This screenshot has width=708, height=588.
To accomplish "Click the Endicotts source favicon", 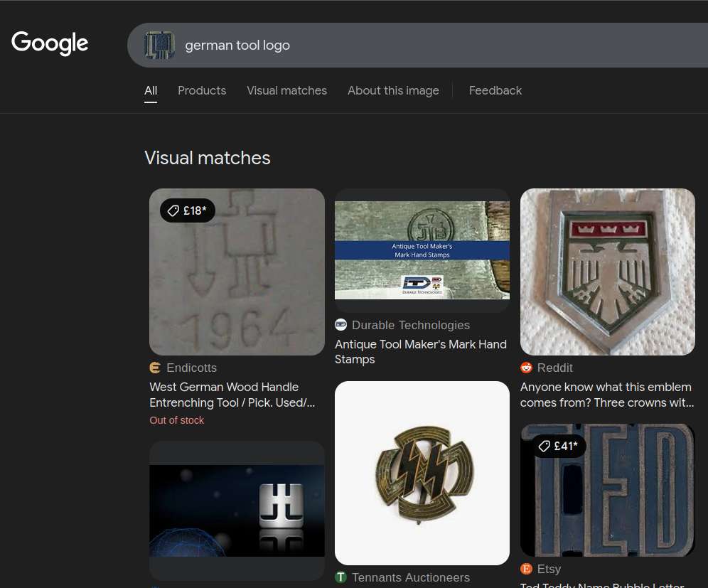I will pyautogui.click(x=155, y=368).
